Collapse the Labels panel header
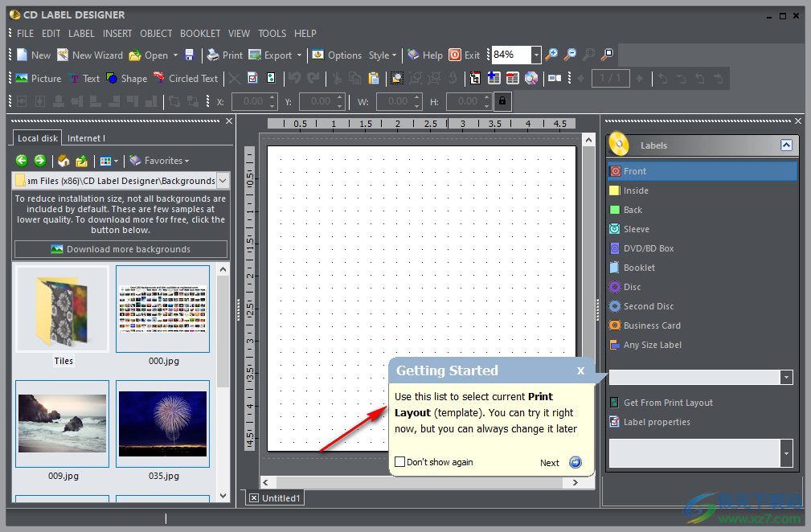 point(786,145)
